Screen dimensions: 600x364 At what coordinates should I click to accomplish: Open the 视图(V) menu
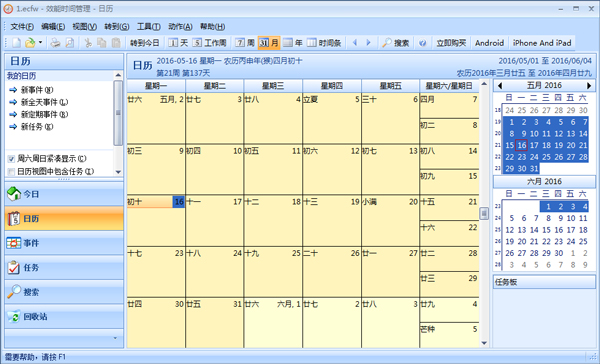(85, 26)
